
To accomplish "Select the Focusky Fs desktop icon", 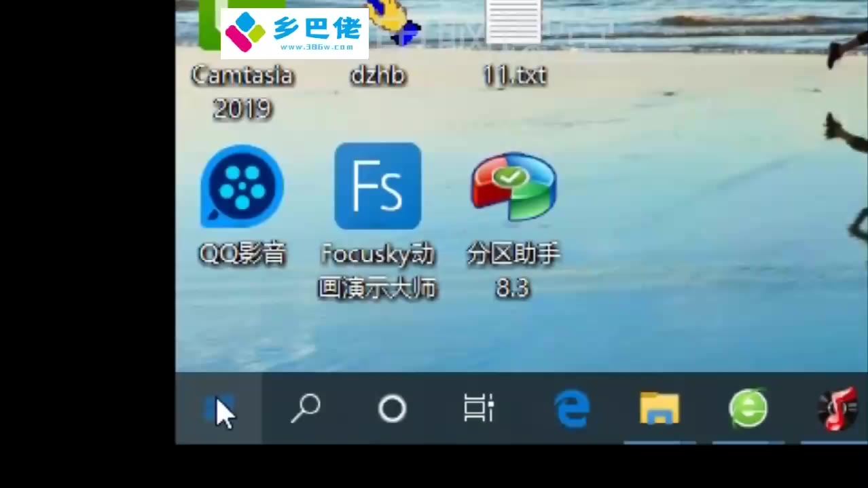I will (378, 186).
